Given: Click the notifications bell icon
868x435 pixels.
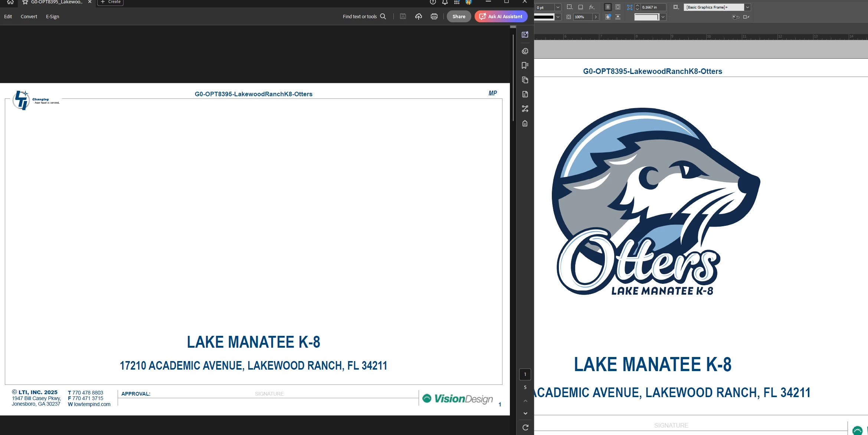Looking at the screenshot, I should coord(445,2).
